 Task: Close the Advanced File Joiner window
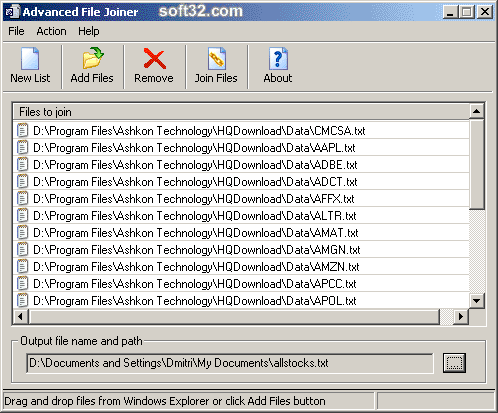(x=485, y=12)
